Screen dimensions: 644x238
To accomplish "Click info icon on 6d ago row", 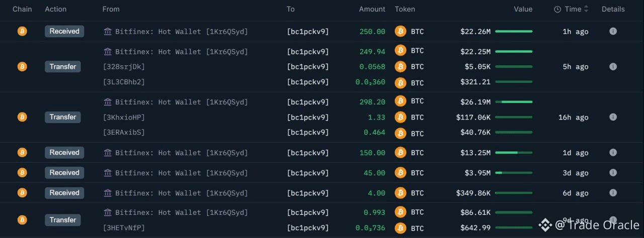I will pyautogui.click(x=613, y=193).
